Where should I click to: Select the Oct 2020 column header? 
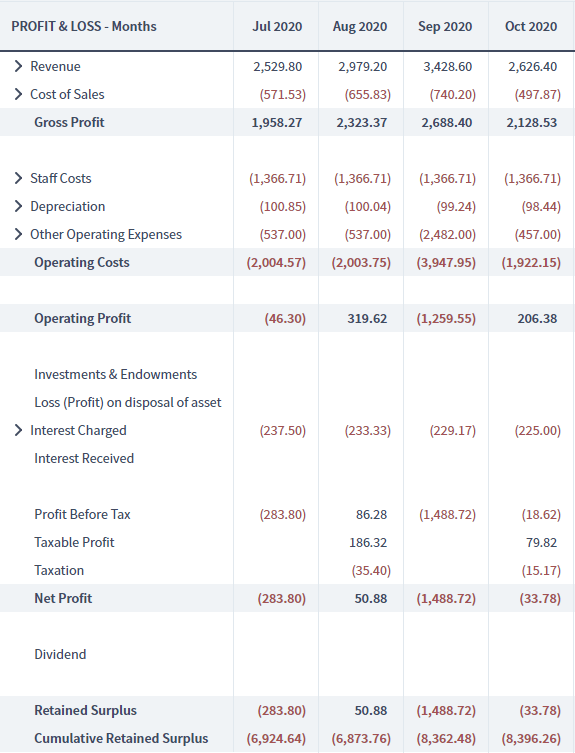(531, 26)
